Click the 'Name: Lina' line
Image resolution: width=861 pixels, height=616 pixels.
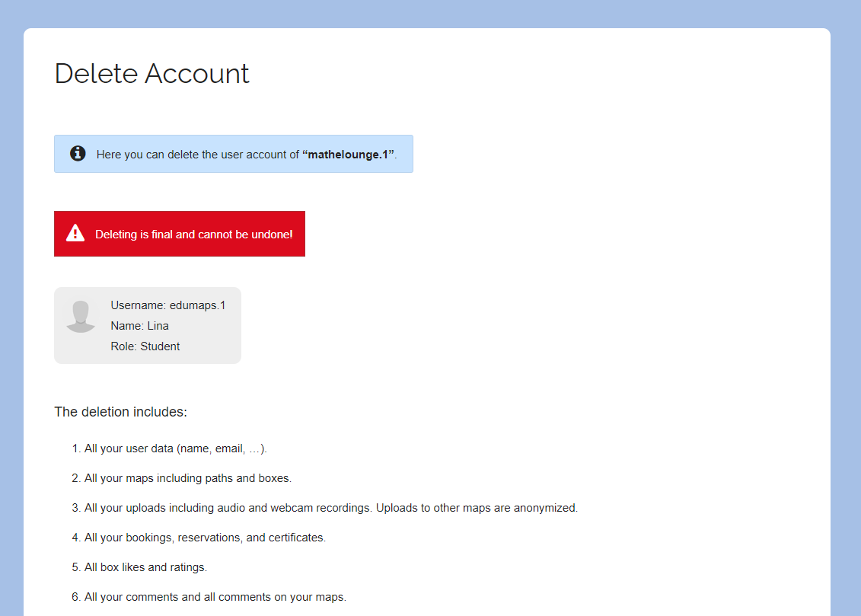point(139,326)
